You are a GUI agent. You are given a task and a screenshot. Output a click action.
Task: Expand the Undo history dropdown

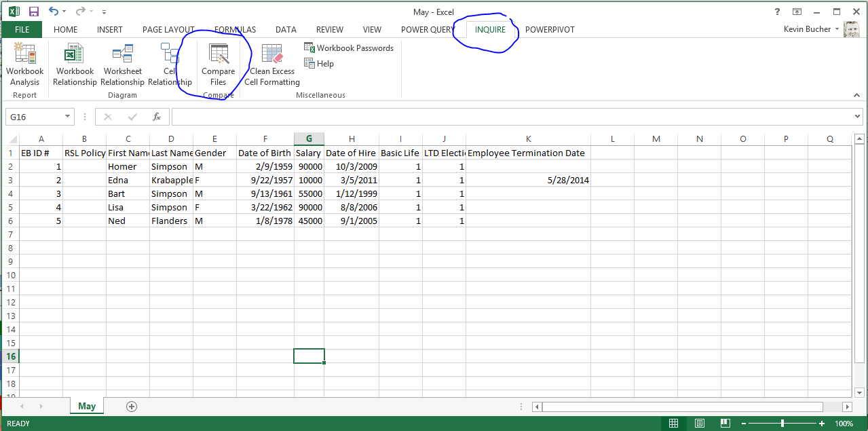tap(64, 12)
